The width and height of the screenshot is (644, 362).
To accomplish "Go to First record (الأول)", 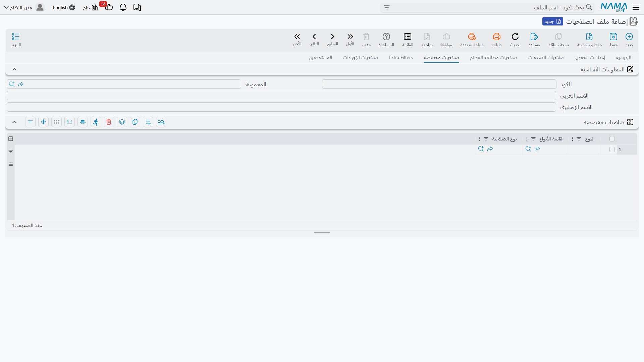I will (x=350, y=40).
